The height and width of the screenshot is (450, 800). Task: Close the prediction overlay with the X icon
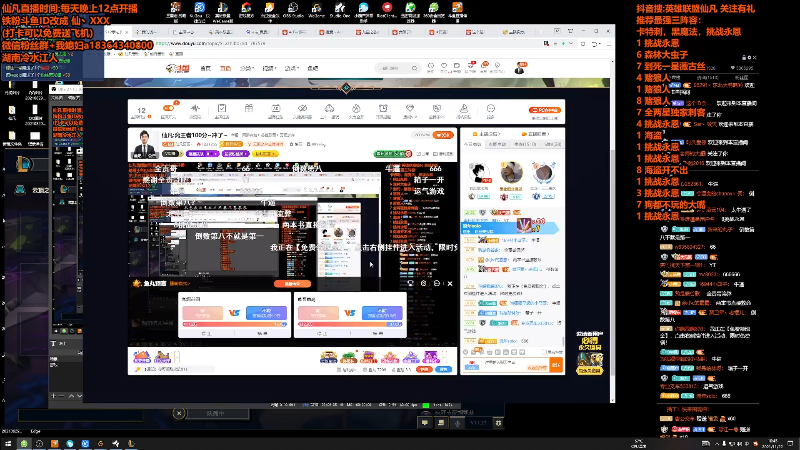[450, 284]
